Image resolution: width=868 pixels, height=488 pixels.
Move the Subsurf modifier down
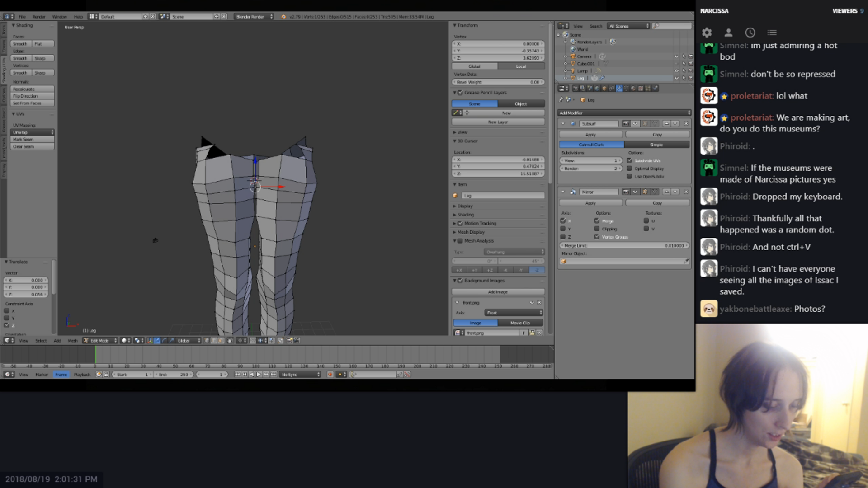675,123
